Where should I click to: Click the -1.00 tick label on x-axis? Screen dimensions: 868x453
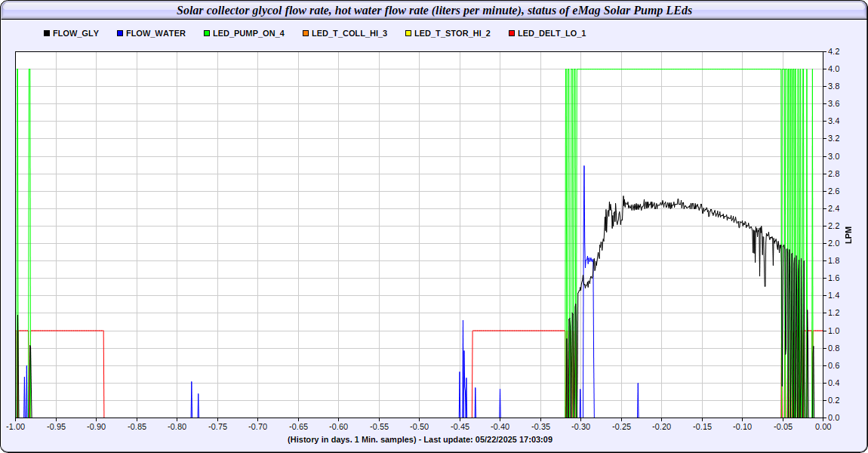coord(16,427)
